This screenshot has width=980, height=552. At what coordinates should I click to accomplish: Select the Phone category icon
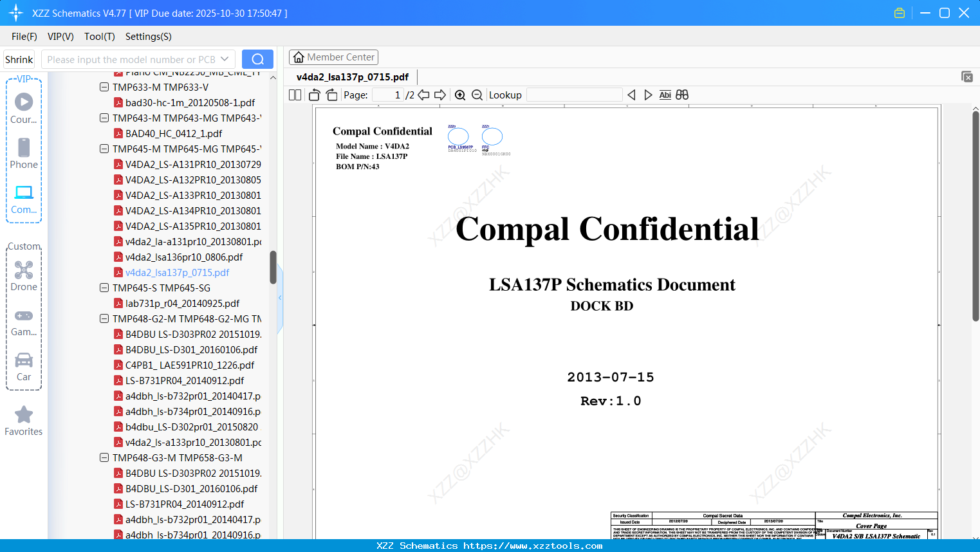coord(24,153)
